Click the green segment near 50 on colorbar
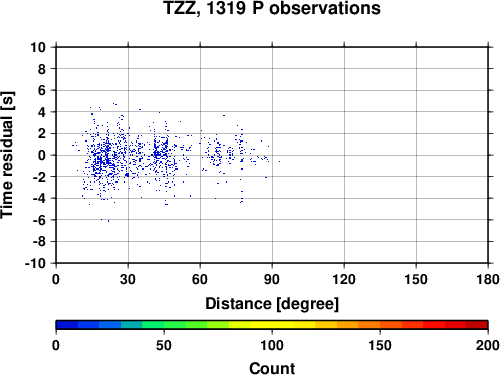Image resolution: width=500 pixels, height=375 pixels. tap(164, 325)
